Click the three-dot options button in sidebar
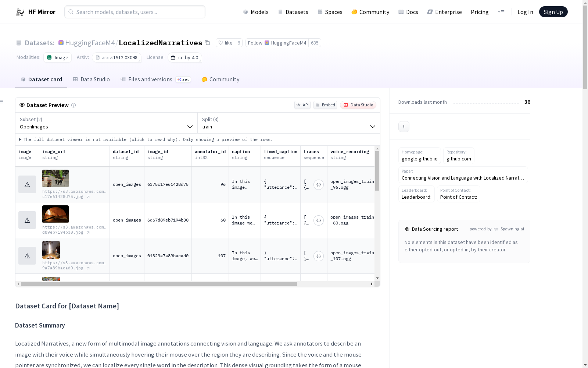The height and width of the screenshot is (368, 588). click(x=404, y=127)
